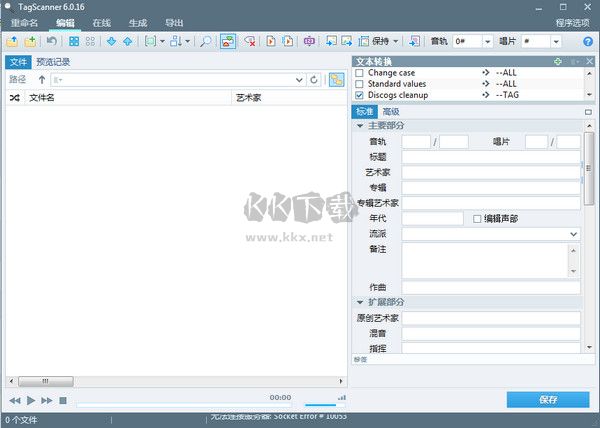Click the refresh icon beside the path box

pos(314,79)
